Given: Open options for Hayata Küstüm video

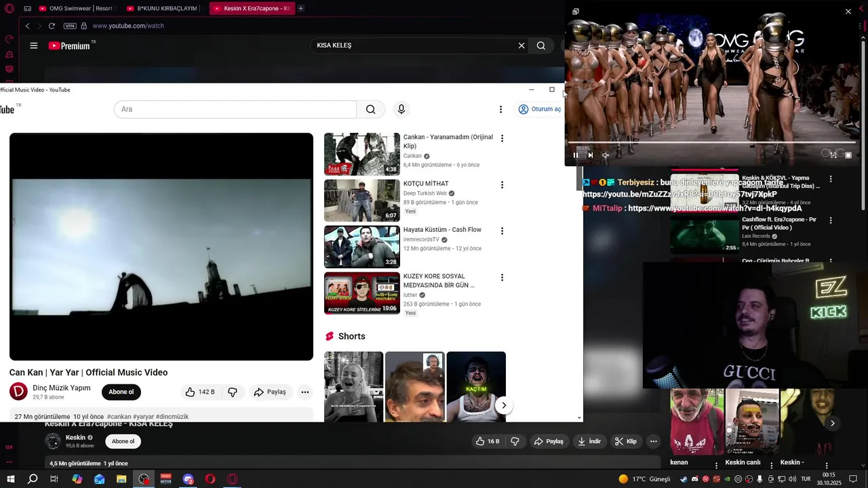Looking at the screenshot, I should tap(502, 231).
